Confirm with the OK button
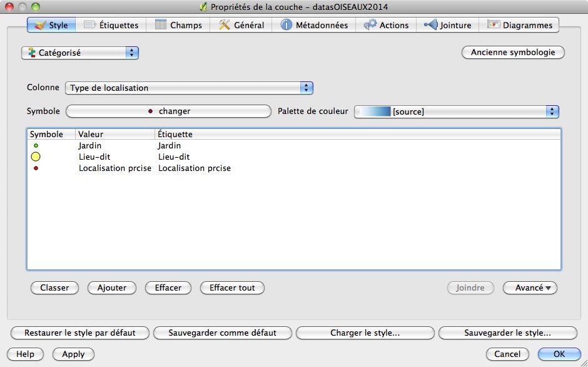 559,354
